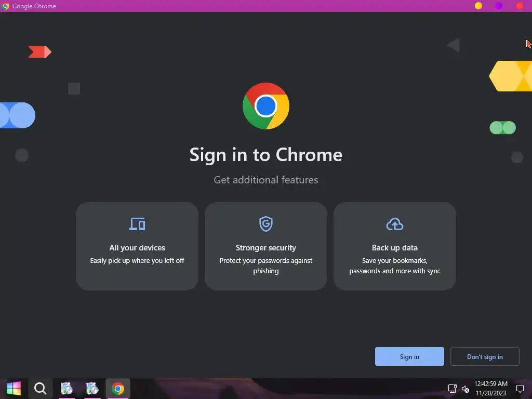Click the All your devices icon
Image resolution: width=532 pixels, height=399 pixels.
(137, 224)
